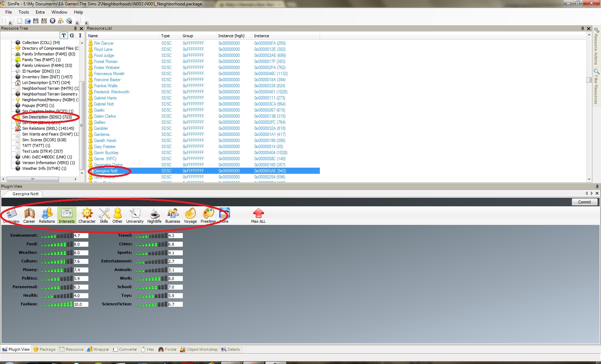Click the Max ALL red arrow
This screenshot has width=601, height=364.
pyautogui.click(x=258, y=216)
